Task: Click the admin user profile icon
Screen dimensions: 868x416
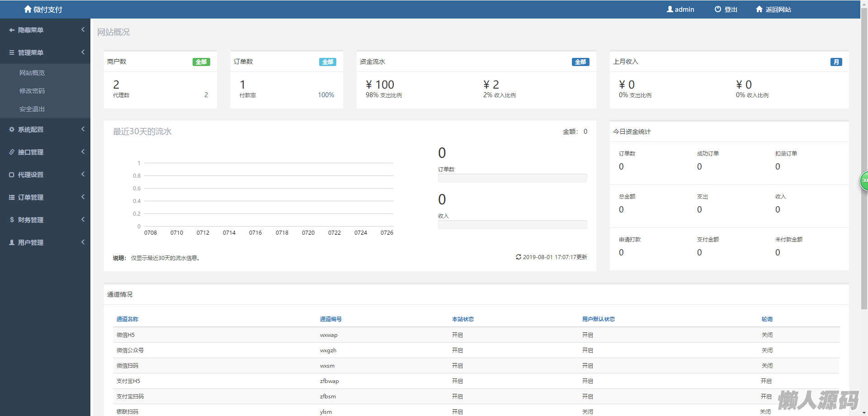Action: pos(670,9)
